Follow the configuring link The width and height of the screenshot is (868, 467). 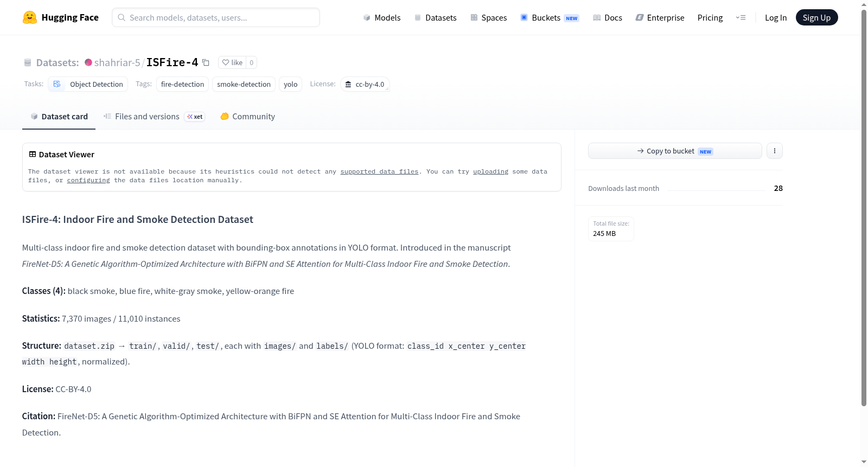[88, 180]
